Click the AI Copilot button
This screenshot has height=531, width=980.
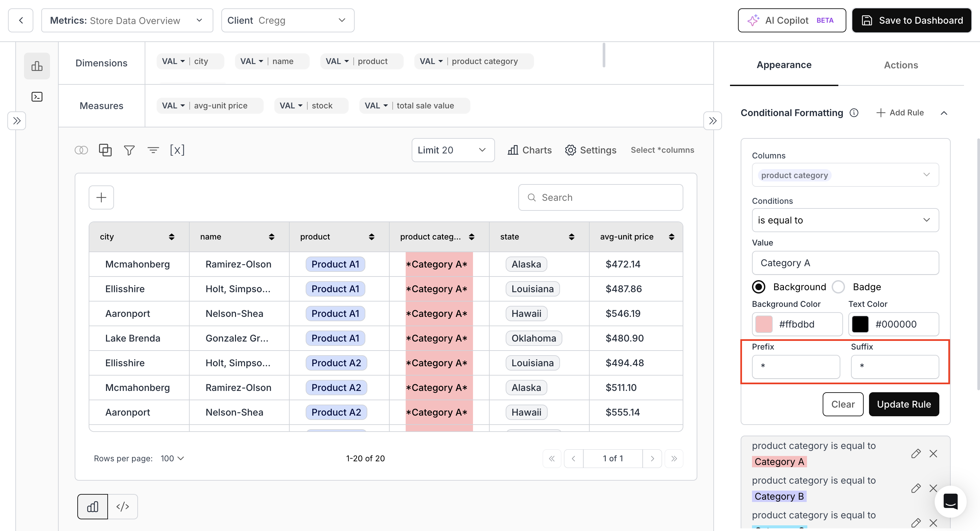pos(792,21)
